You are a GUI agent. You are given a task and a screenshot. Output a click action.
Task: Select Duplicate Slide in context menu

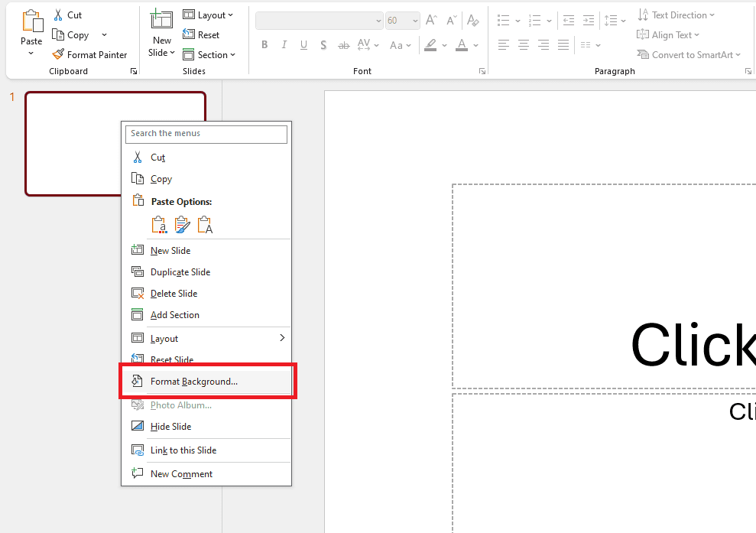pyautogui.click(x=206, y=272)
